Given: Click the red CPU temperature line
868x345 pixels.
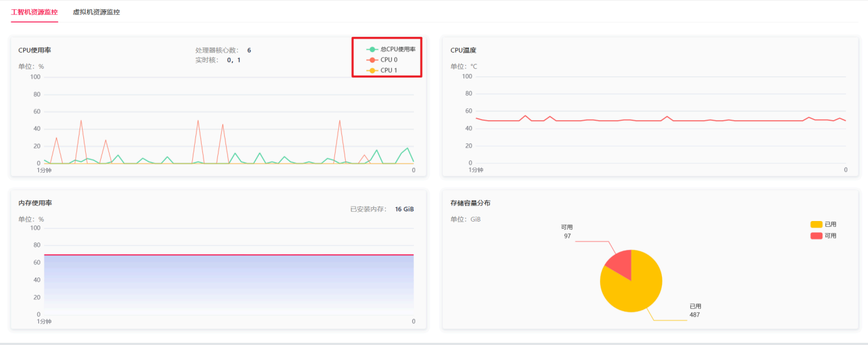Looking at the screenshot, I should 661,120.
